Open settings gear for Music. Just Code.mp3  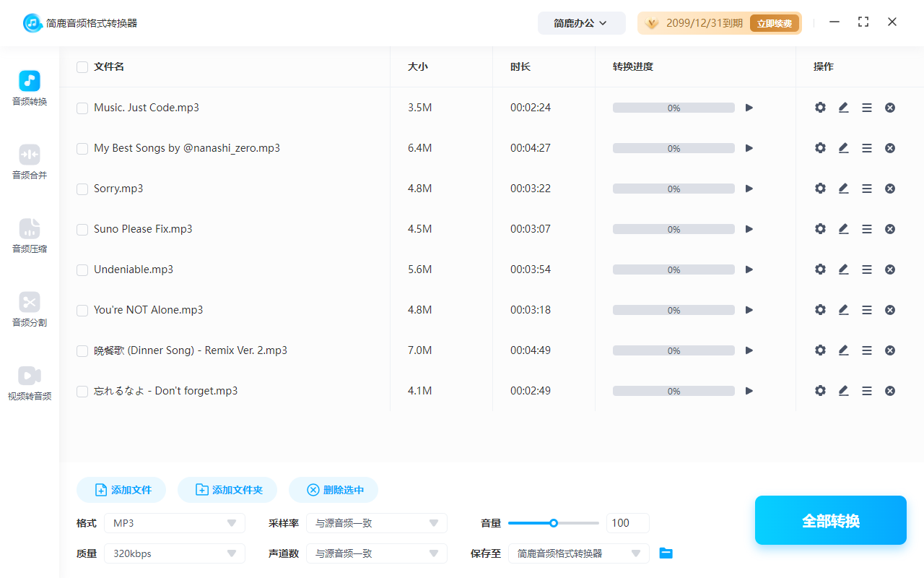(x=820, y=108)
